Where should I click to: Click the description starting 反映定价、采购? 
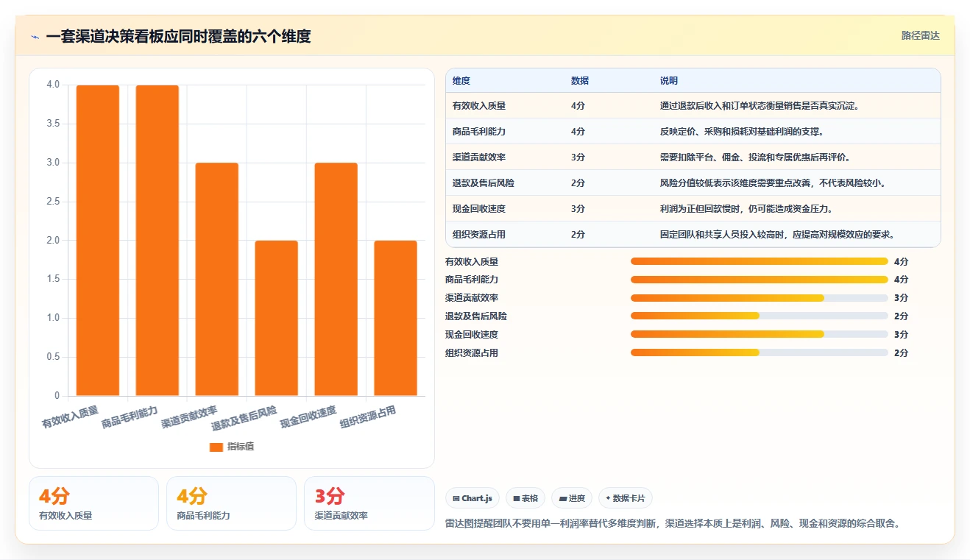741,132
